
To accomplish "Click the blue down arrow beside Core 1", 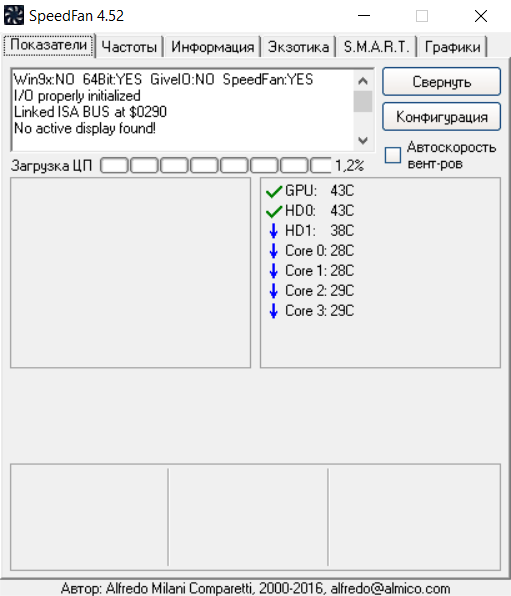I will 273,271.
